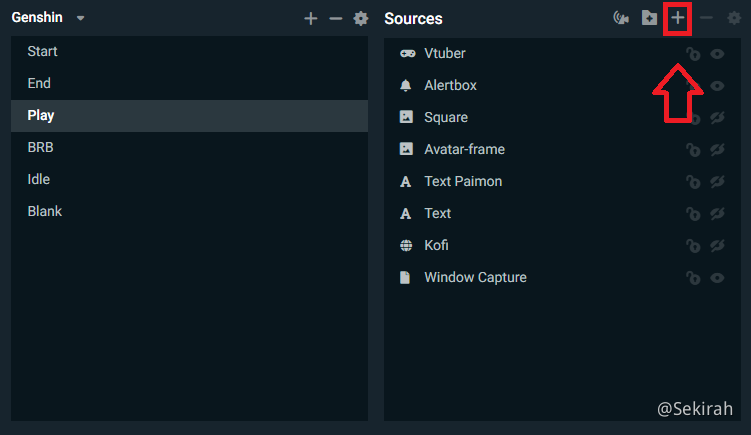751x435 pixels.
Task: Select the Start scene
Action: click(x=42, y=51)
